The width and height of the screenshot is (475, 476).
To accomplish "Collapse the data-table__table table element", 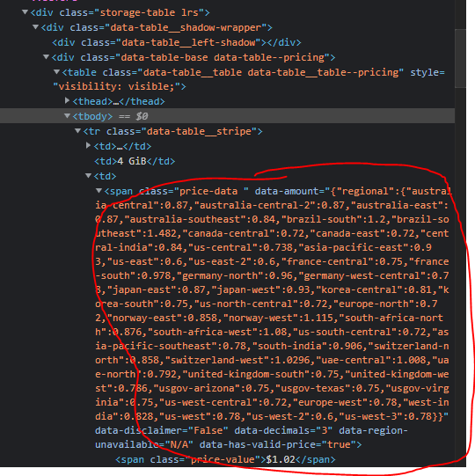I will [56, 72].
